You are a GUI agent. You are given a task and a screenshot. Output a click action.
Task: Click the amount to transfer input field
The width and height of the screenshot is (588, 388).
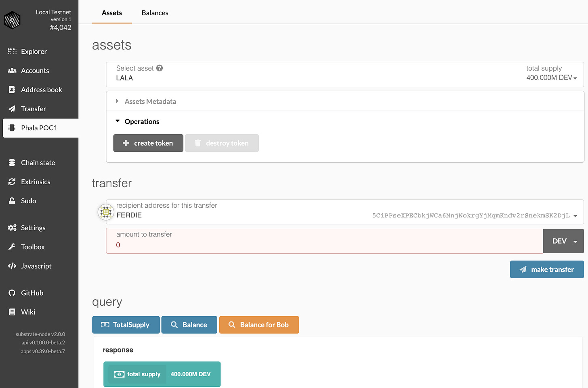(324, 241)
